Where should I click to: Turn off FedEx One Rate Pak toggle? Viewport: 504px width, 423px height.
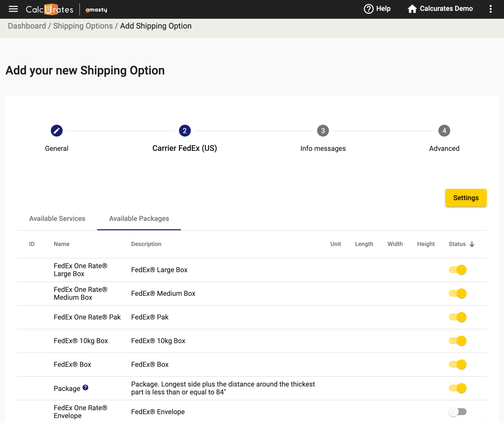pyautogui.click(x=458, y=317)
